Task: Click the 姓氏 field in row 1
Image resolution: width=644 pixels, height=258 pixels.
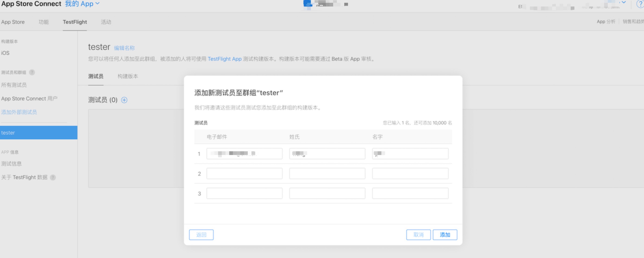Action: coord(327,154)
